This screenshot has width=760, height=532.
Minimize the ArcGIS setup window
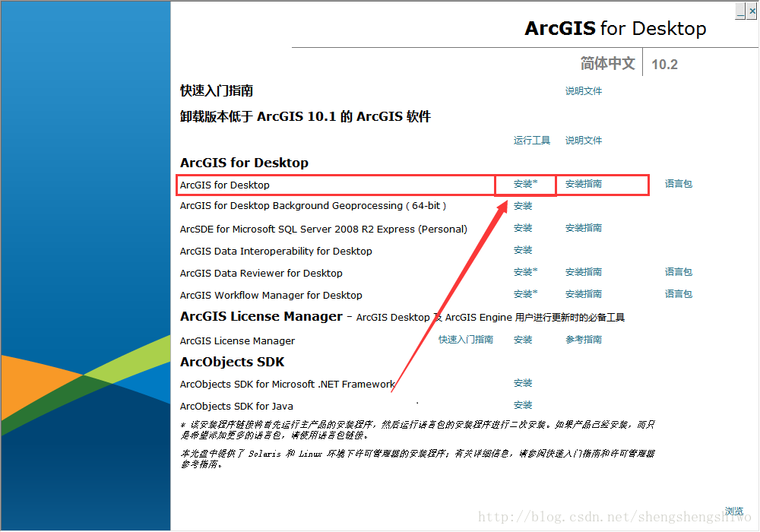pyautogui.click(x=740, y=11)
